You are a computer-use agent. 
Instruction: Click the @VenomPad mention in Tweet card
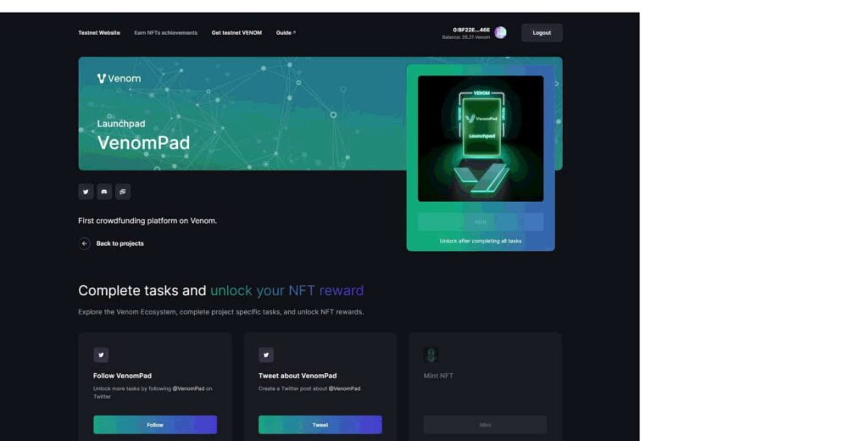pyautogui.click(x=344, y=388)
